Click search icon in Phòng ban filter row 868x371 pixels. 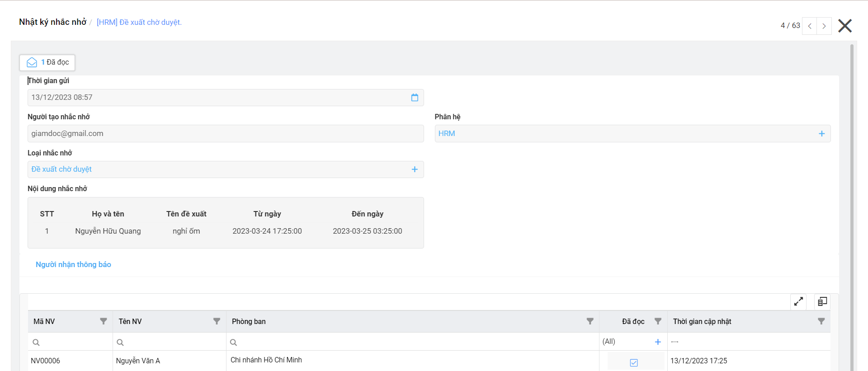(x=233, y=343)
